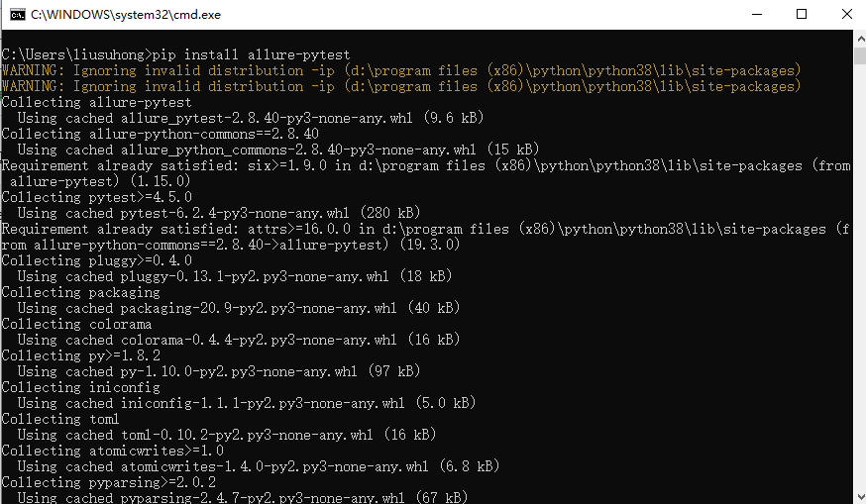Image resolution: width=866 pixels, height=504 pixels.
Task: Click the second yellow WARNING line
Action: click(x=401, y=87)
